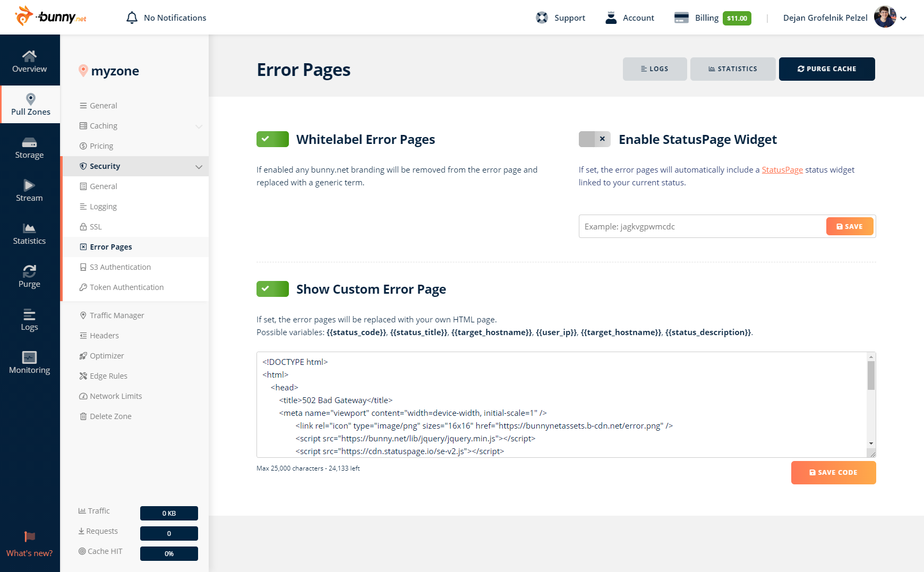
Task: Open Storage section
Action: coord(30,148)
